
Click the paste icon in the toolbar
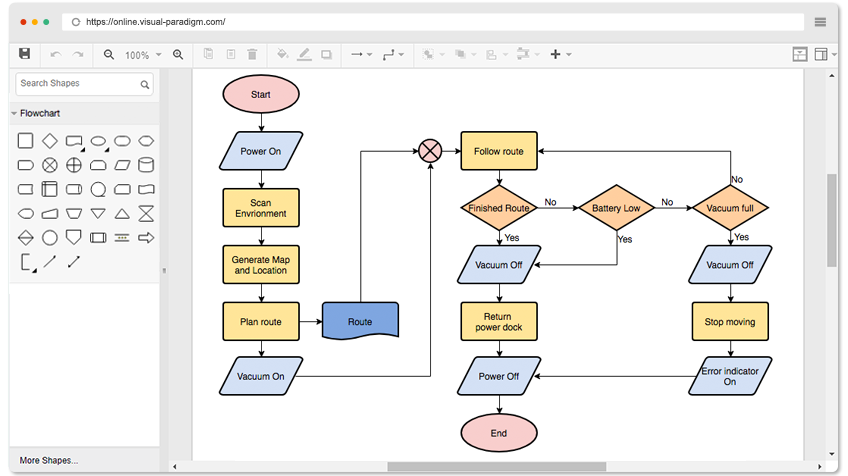coord(231,54)
